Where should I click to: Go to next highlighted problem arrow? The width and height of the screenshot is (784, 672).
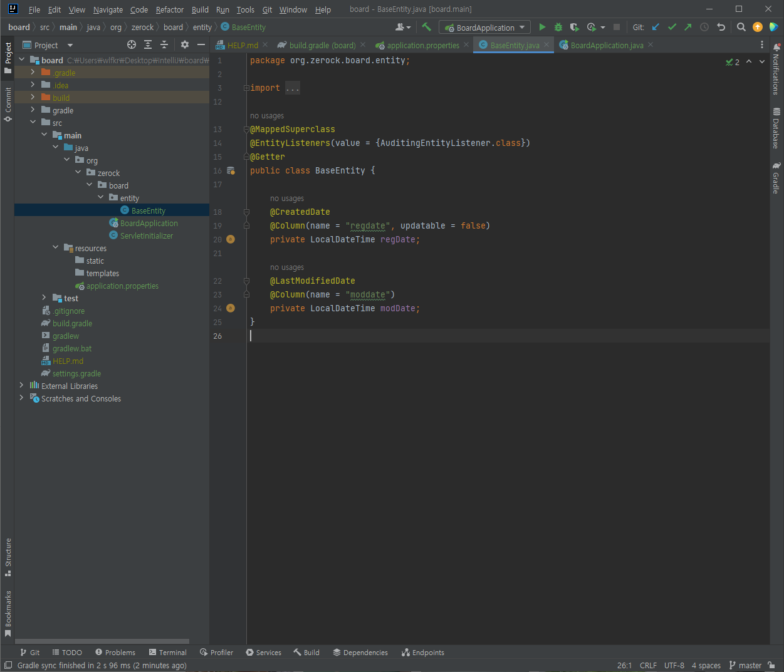[762, 61]
